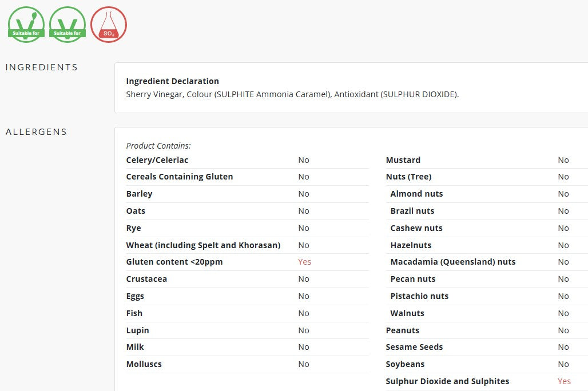Click the Brazil nuts label
Image resolution: width=588 pixels, height=391 pixels.
pyautogui.click(x=412, y=211)
